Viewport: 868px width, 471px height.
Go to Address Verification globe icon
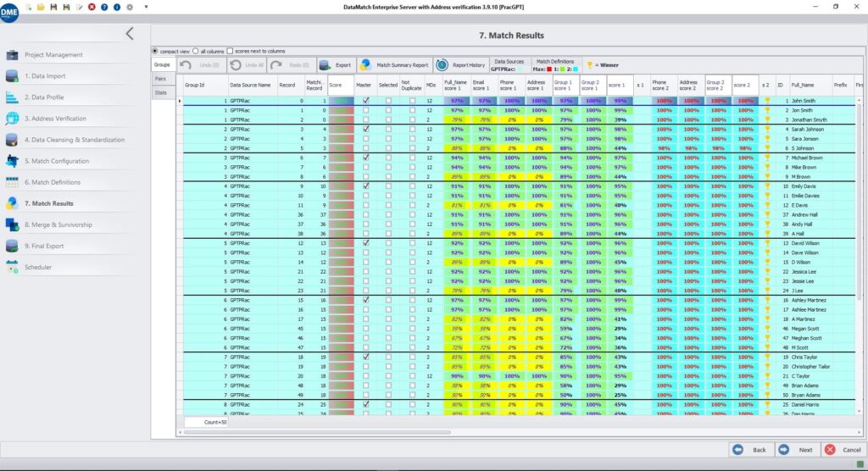(x=12, y=119)
